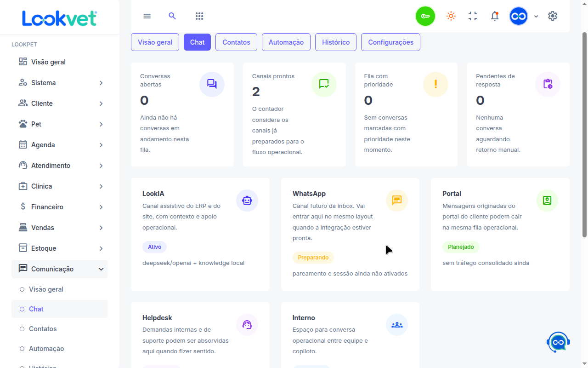Open the floating support chatbot icon
Screen dimensions: 588x368
558,342
